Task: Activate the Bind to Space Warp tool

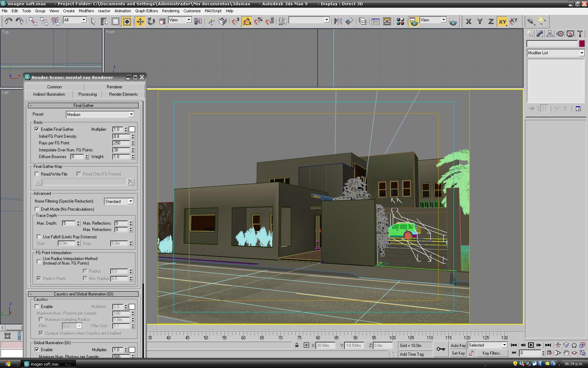Action: (x=55, y=21)
